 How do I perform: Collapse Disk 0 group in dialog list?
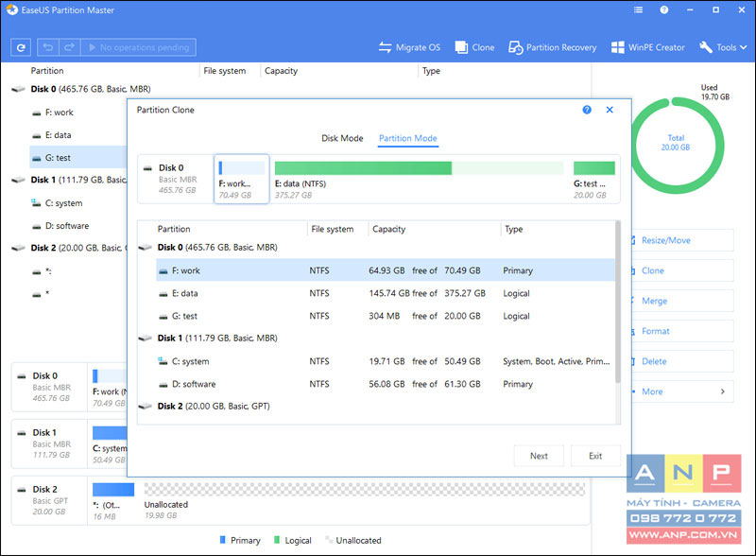146,248
